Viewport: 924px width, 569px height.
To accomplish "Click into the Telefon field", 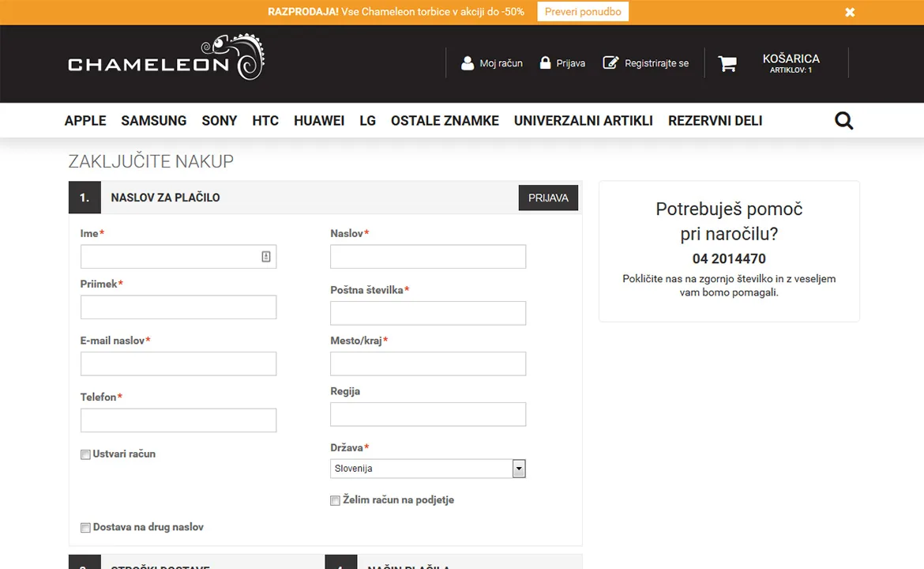I will [x=178, y=420].
